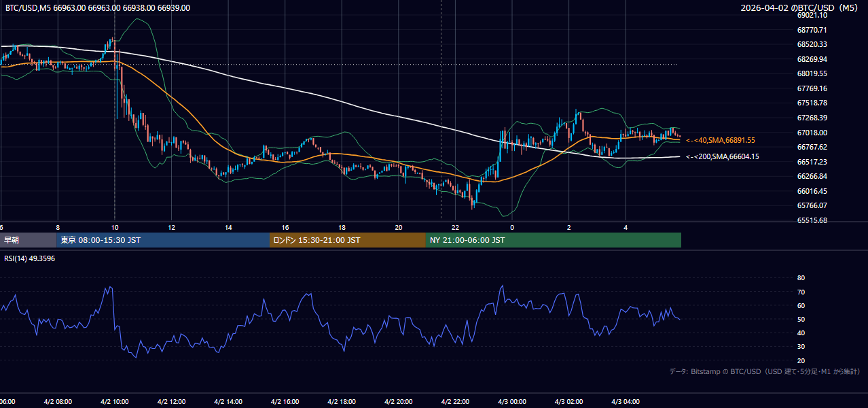Click RSI axis level 60
The width and height of the screenshot is (868, 408).
tap(801, 305)
